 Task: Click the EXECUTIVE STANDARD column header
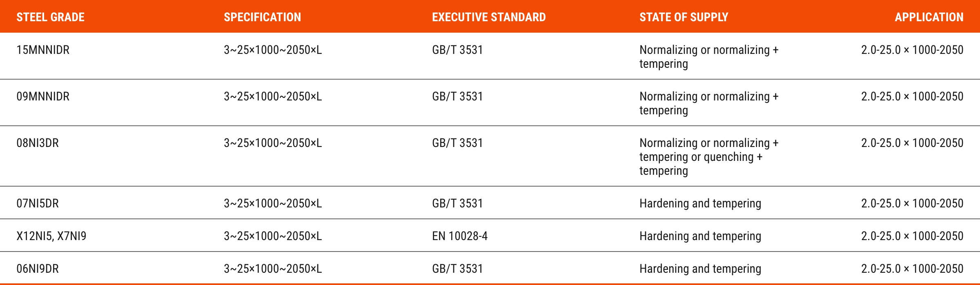(489, 17)
